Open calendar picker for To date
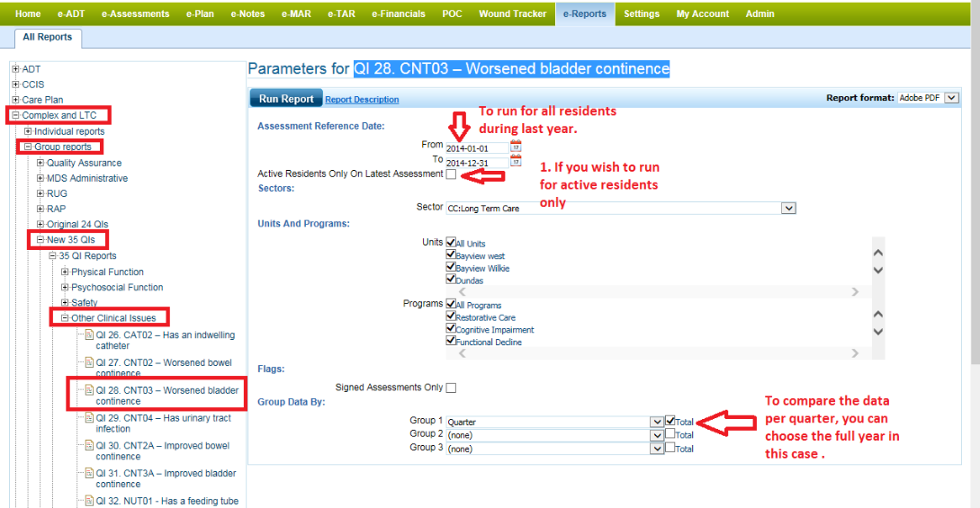The height and width of the screenshot is (508, 980). 516,161
